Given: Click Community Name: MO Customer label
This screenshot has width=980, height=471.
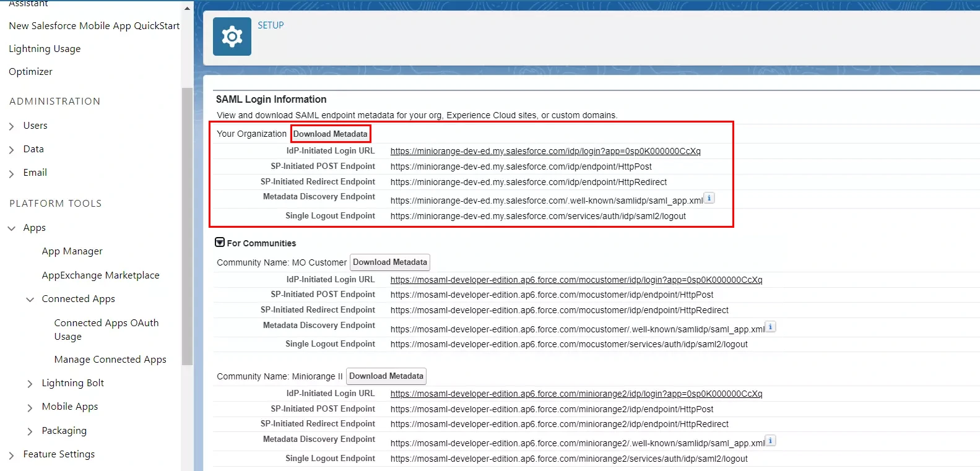Looking at the screenshot, I should pyautogui.click(x=282, y=262).
